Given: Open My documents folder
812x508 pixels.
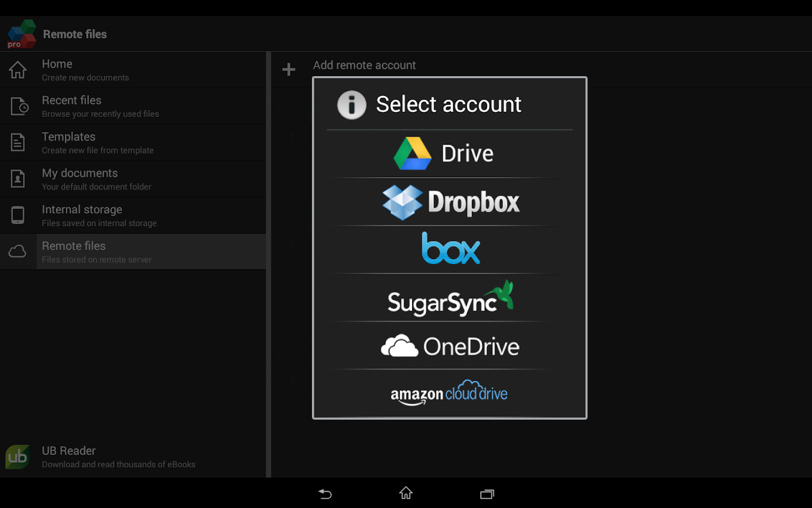Looking at the screenshot, I should (x=133, y=179).
